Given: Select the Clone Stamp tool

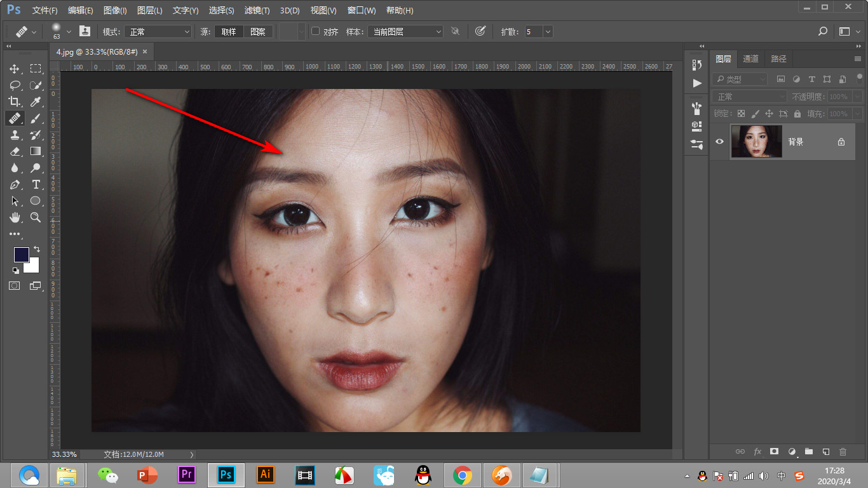Looking at the screenshot, I should (15, 135).
